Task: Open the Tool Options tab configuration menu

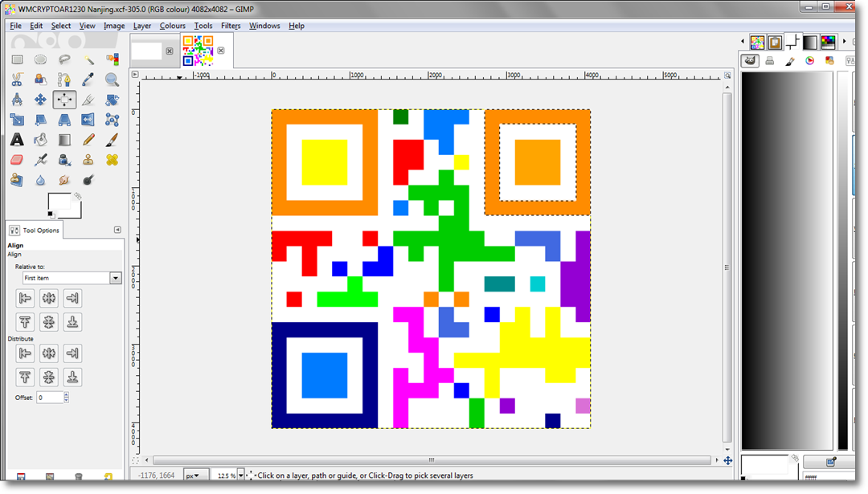Action: point(117,230)
